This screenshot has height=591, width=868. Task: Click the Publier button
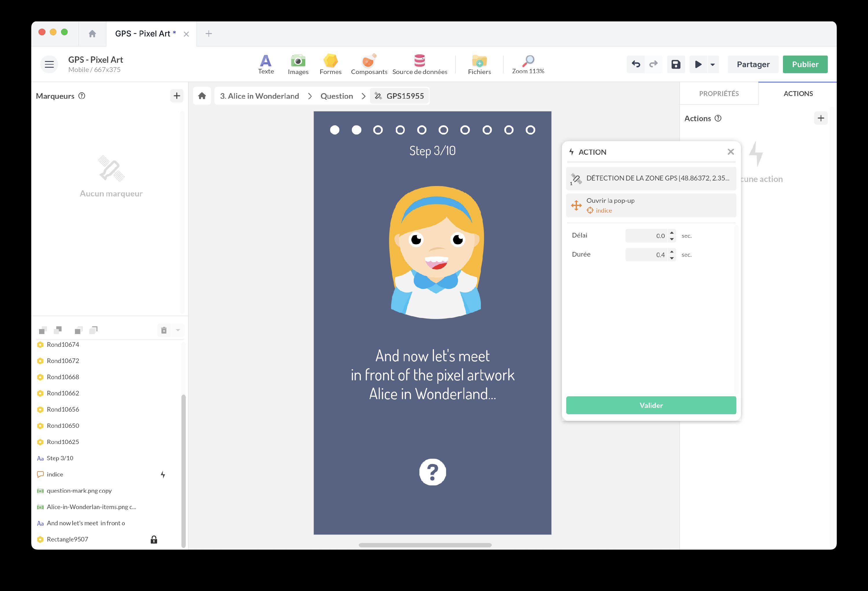click(805, 64)
